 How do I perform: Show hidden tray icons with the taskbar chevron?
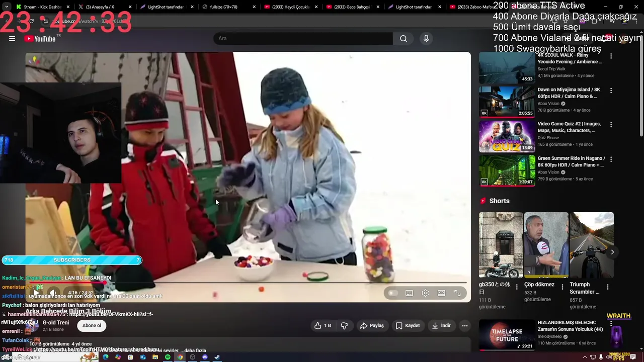click(585, 357)
